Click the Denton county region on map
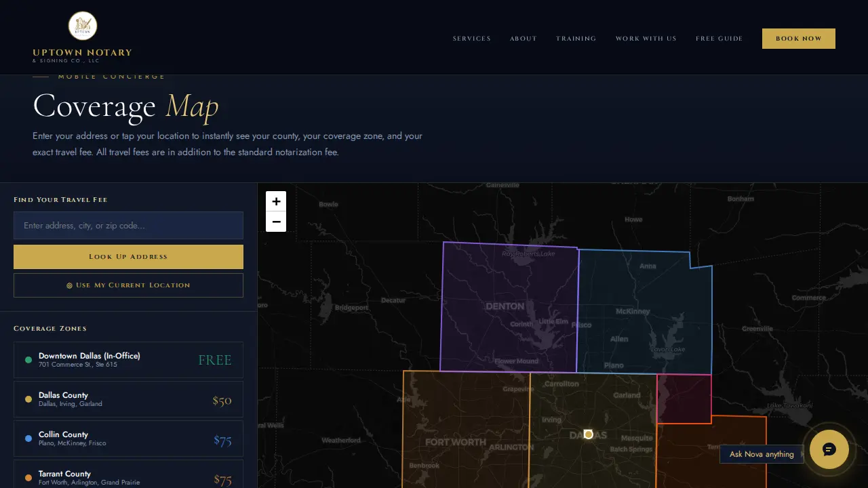 [509, 306]
